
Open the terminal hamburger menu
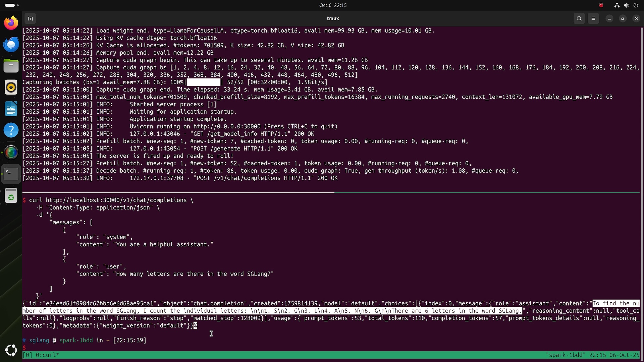pos(593,18)
